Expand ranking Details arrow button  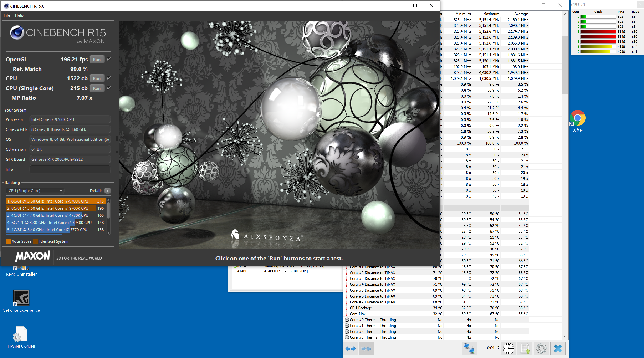tap(108, 191)
